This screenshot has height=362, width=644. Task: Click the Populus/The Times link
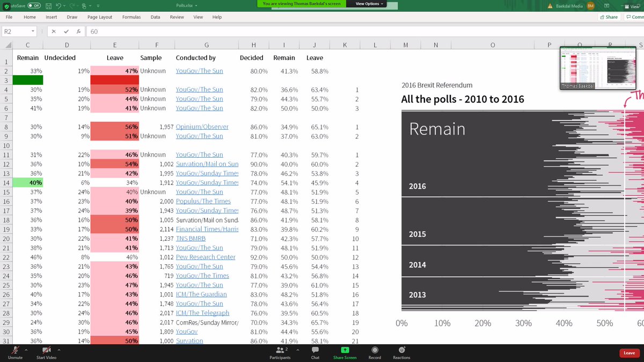pyautogui.click(x=203, y=201)
